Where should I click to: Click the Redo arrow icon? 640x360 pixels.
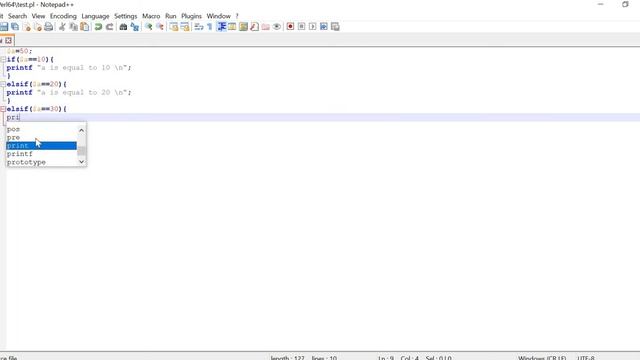click(x=109, y=27)
